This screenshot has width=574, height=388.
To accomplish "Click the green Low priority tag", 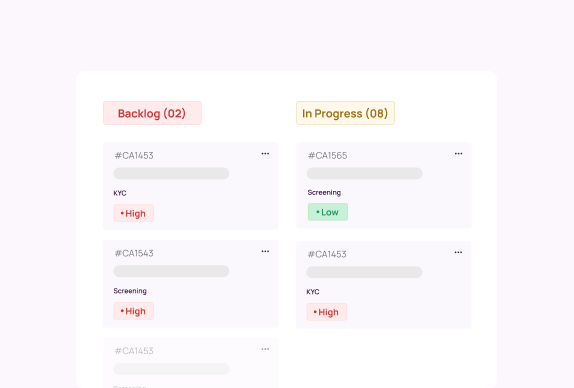I will point(328,212).
